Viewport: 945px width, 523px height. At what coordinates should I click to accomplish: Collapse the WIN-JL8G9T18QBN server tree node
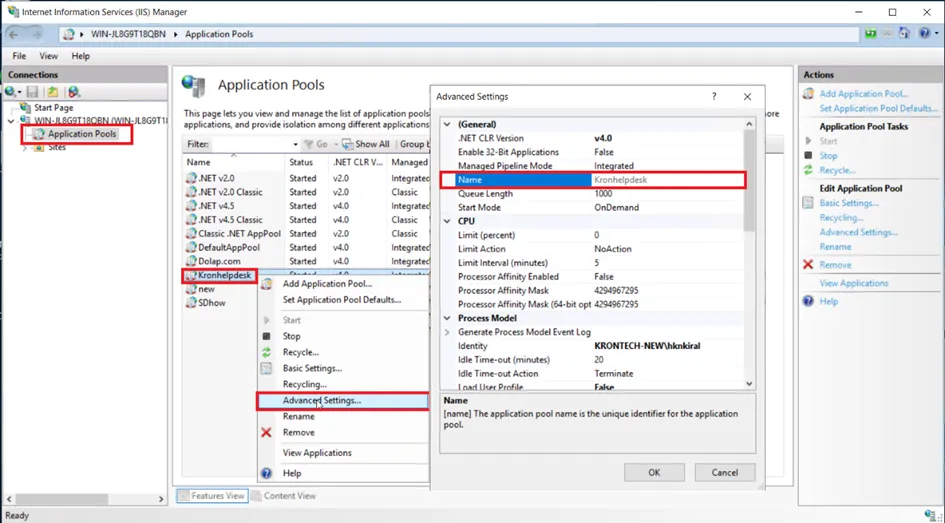pyautogui.click(x=11, y=121)
